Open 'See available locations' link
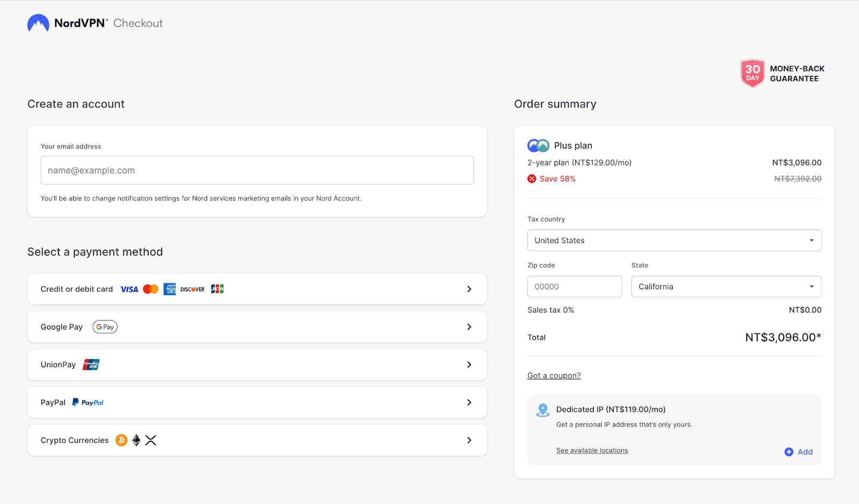The height and width of the screenshot is (504, 859). pos(592,450)
